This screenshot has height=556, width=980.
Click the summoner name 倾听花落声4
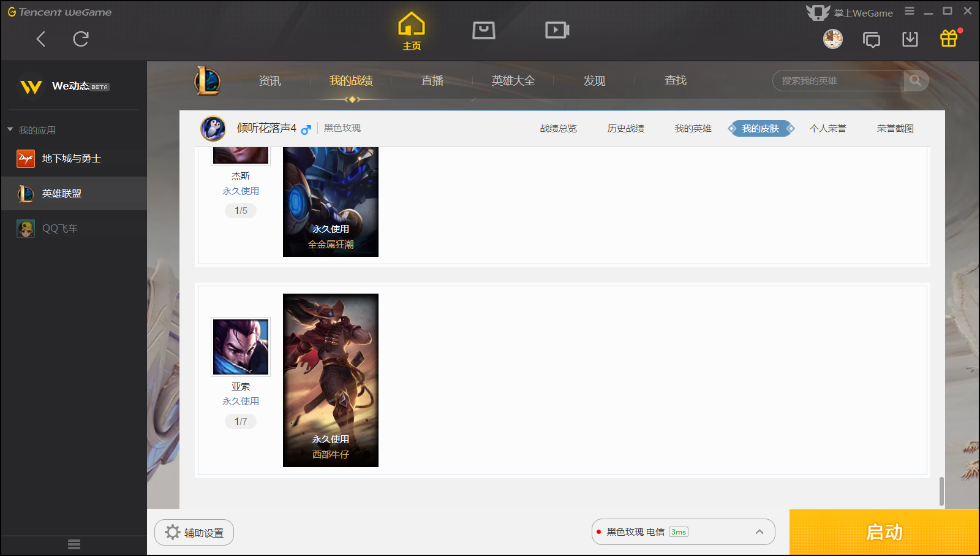(266, 128)
